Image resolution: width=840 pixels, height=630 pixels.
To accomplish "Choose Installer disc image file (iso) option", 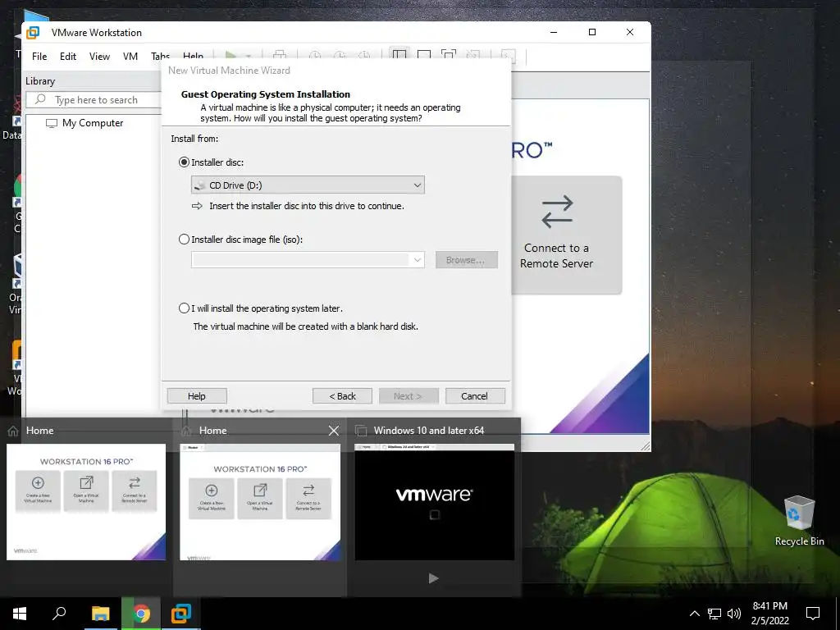I will 184,240.
